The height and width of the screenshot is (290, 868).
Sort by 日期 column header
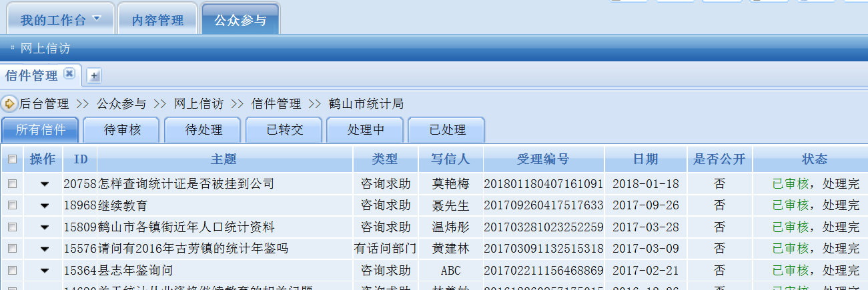pos(645,159)
